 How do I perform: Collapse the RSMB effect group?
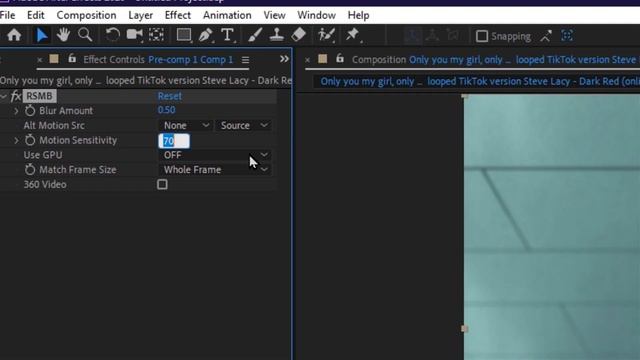4,96
